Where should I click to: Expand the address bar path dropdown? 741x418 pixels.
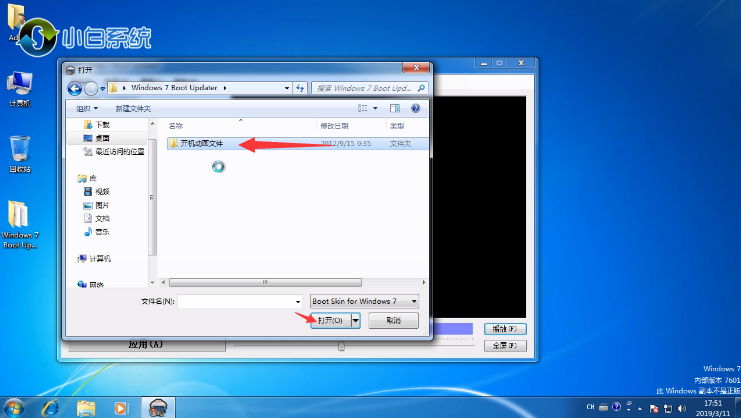click(286, 88)
